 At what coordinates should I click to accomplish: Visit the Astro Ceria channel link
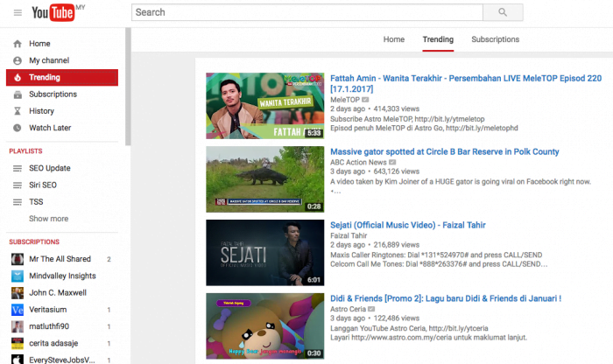coord(348,309)
